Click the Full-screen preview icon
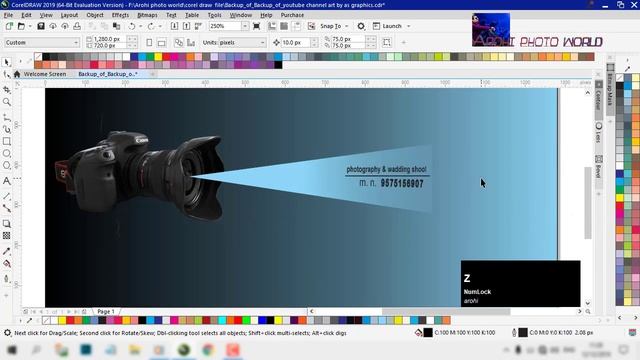 (x=256, y=26)
